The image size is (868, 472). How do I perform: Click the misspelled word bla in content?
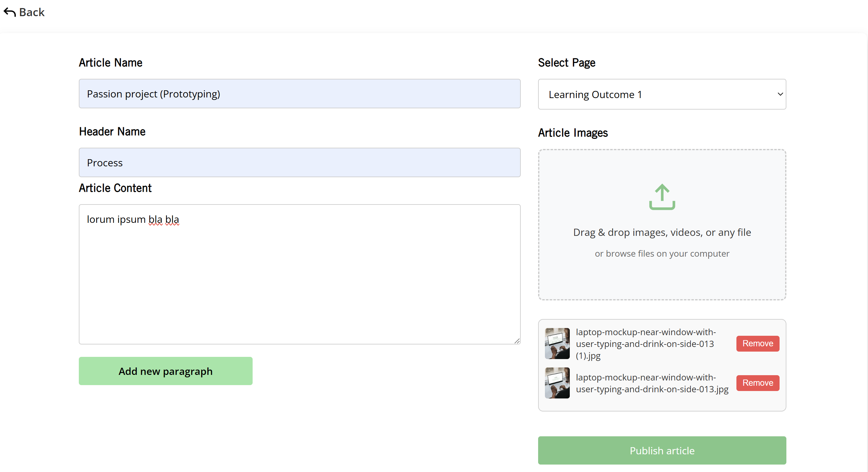click(155, 219)
